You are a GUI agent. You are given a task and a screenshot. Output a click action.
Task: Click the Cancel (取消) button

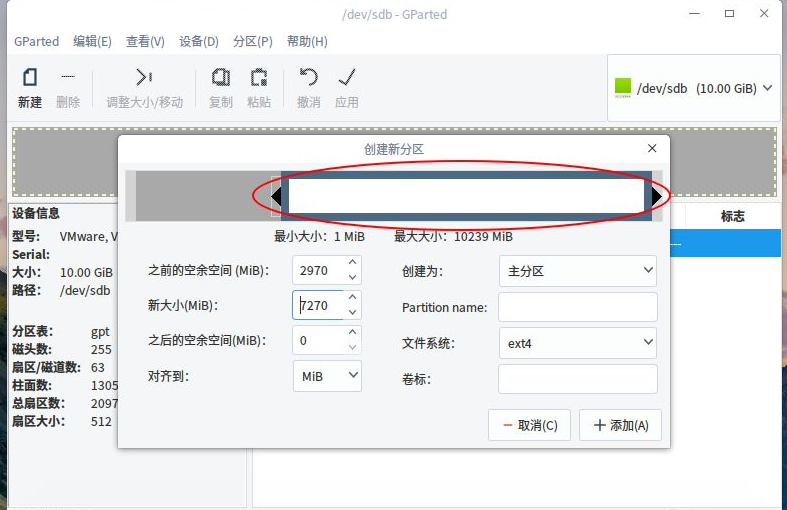[530, 425]
